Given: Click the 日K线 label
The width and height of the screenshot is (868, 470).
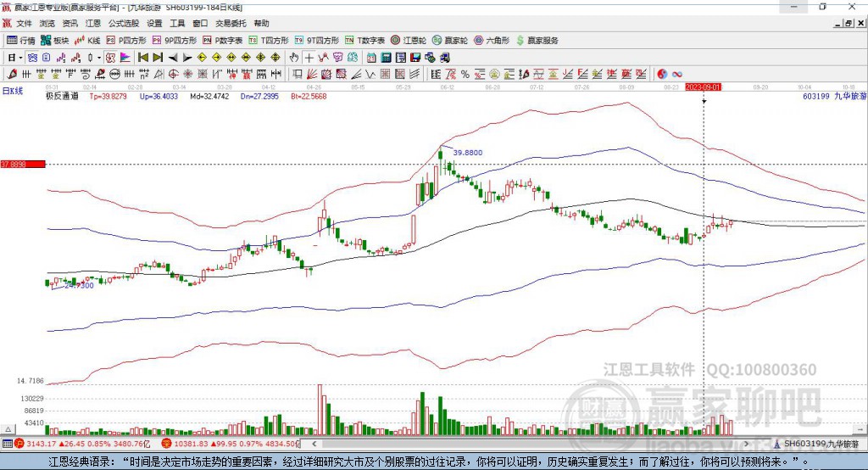Looking at the screenshot, I should pos(13,91).
